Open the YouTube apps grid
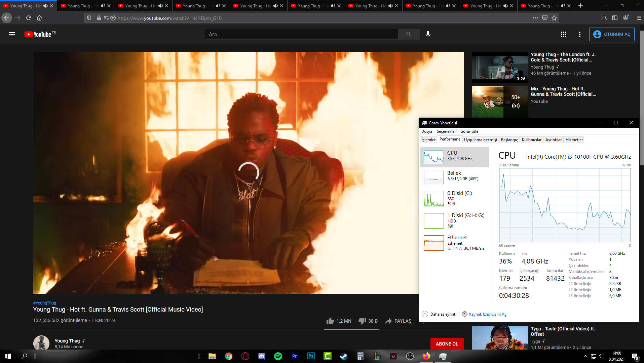The width and height of the screenshot is (644, 363). [564, 34]
